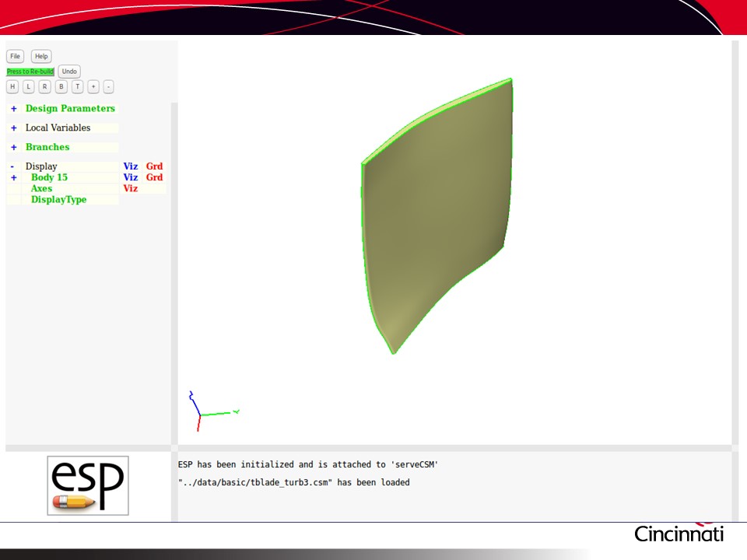The height and width of the screenshot is (560, 747).
Task: Open the Help menu
Action: click(41, 56)
